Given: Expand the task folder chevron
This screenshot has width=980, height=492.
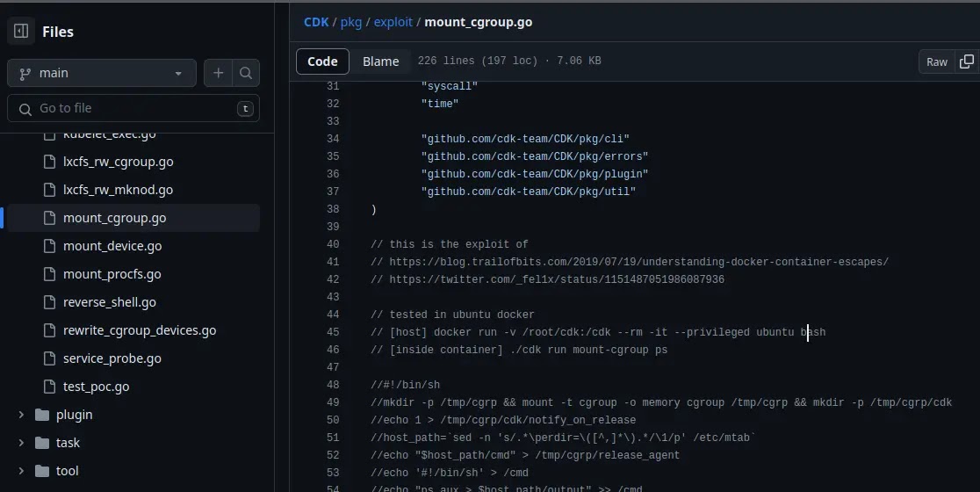Looking at the screenshot, I should click(21, 443).
